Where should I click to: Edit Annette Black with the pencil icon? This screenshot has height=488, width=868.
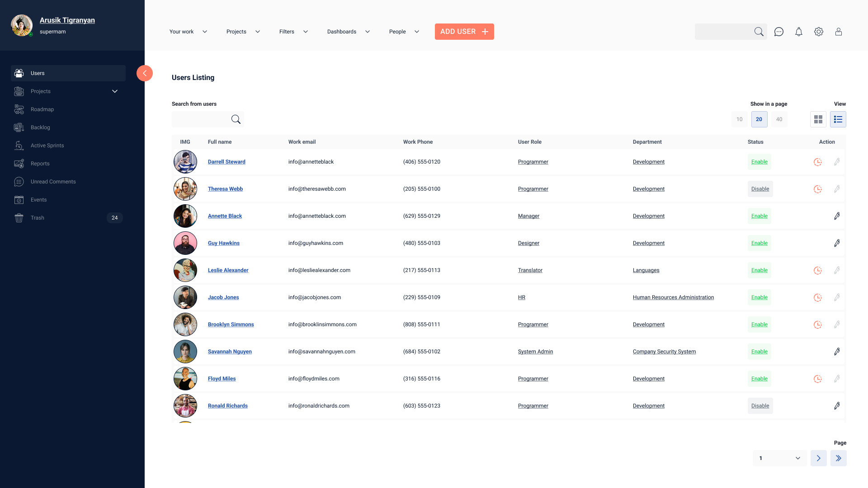pos(837,216)
